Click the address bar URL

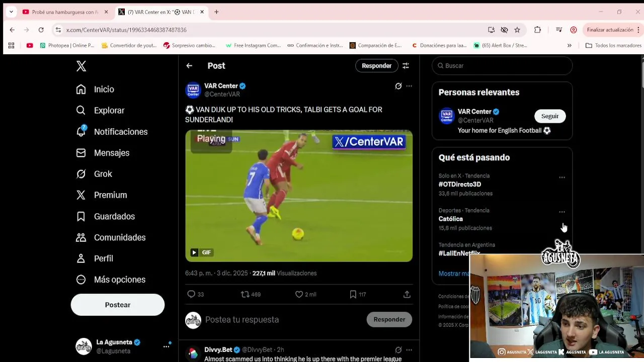click(126, 30)
